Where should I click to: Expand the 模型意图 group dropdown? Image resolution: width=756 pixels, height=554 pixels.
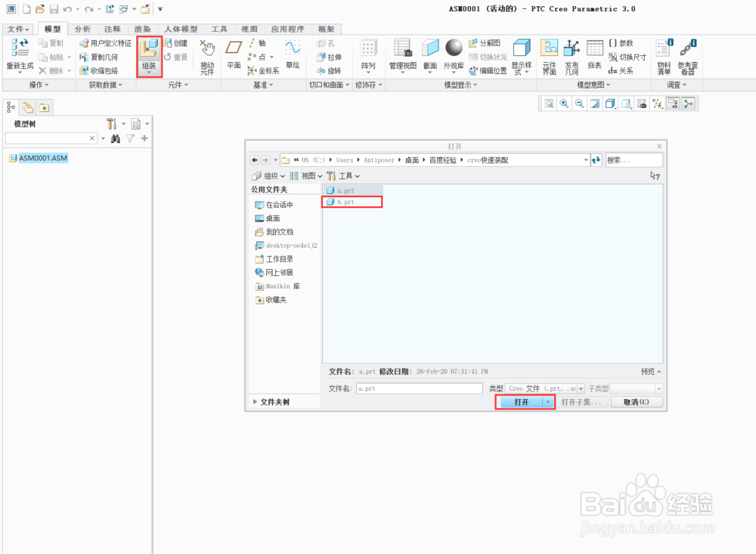593,85
